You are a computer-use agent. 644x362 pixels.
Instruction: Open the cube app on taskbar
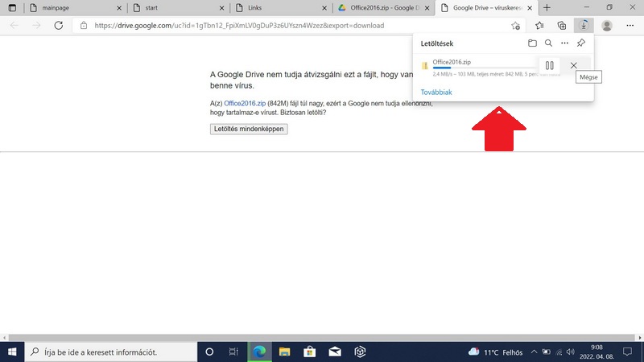[360, 352]
